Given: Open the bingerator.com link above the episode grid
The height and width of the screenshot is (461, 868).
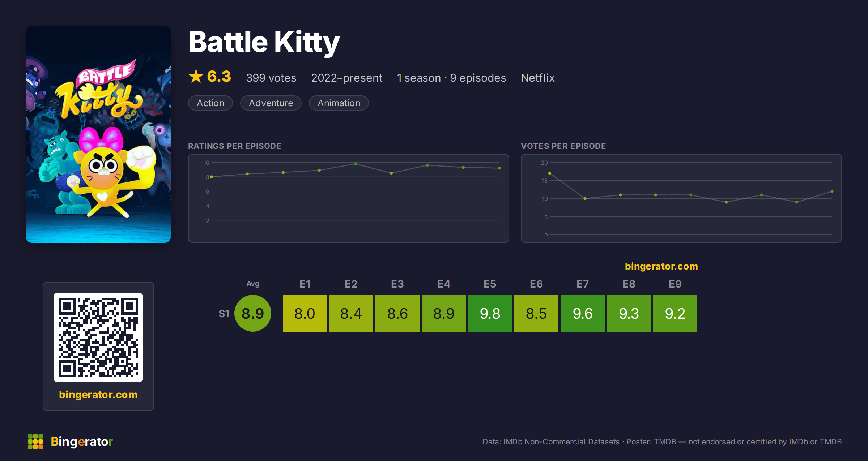Looking at the screenshot, I should [x=661, y=266].
